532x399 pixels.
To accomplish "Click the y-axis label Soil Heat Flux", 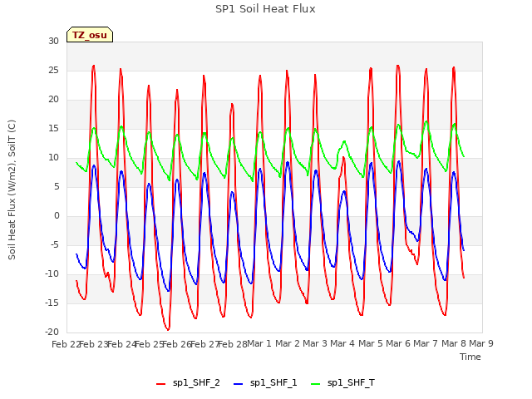I will 12,190.
